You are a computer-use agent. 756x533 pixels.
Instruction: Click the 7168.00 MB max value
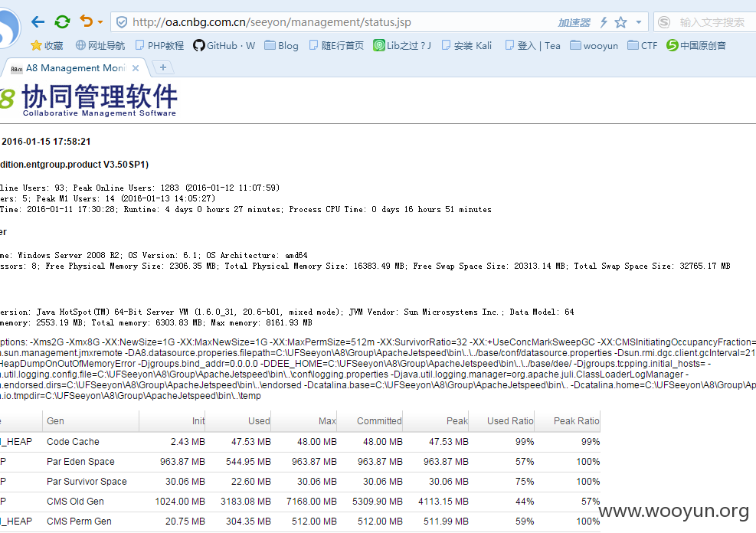tap(312, 501)
